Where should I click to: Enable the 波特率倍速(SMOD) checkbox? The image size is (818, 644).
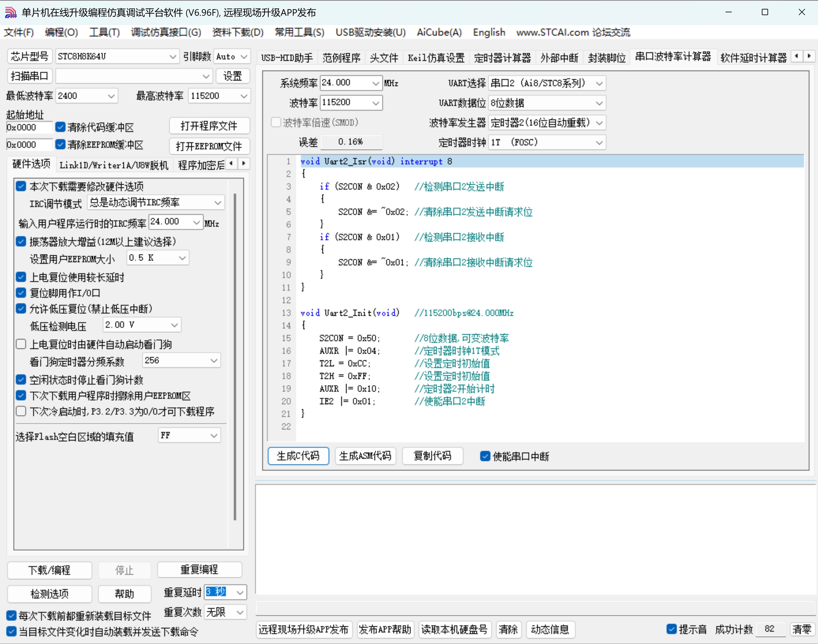point(276,122)
